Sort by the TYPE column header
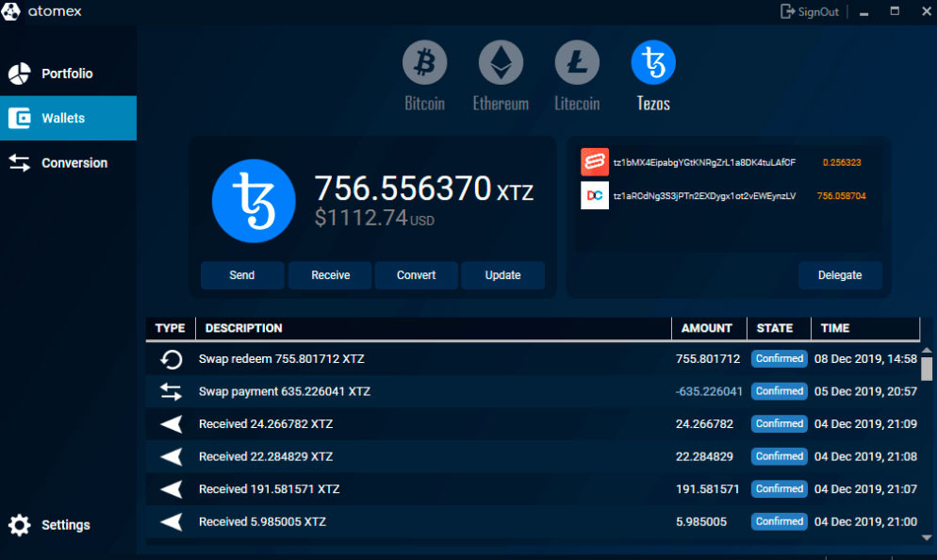The width and height of the screenshot is (937, 560). (171, 328)
